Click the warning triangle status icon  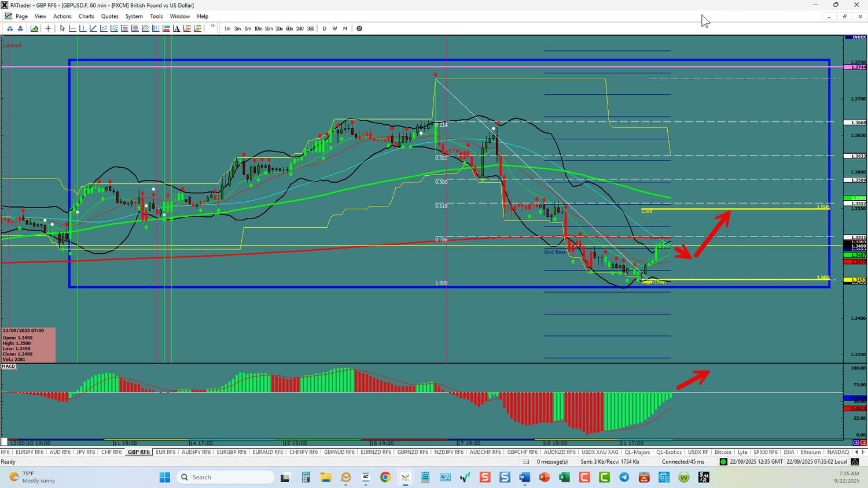point(855,461)
